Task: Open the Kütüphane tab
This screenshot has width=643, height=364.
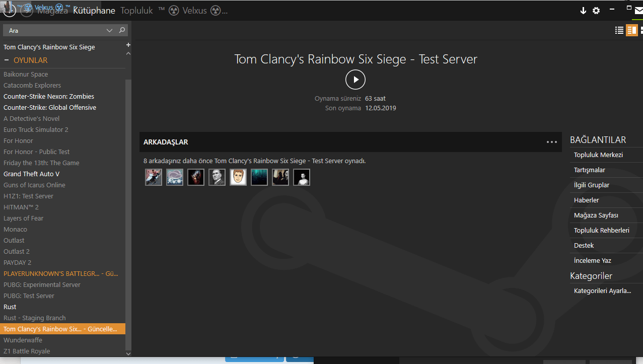Action: (x=94, y=11)
